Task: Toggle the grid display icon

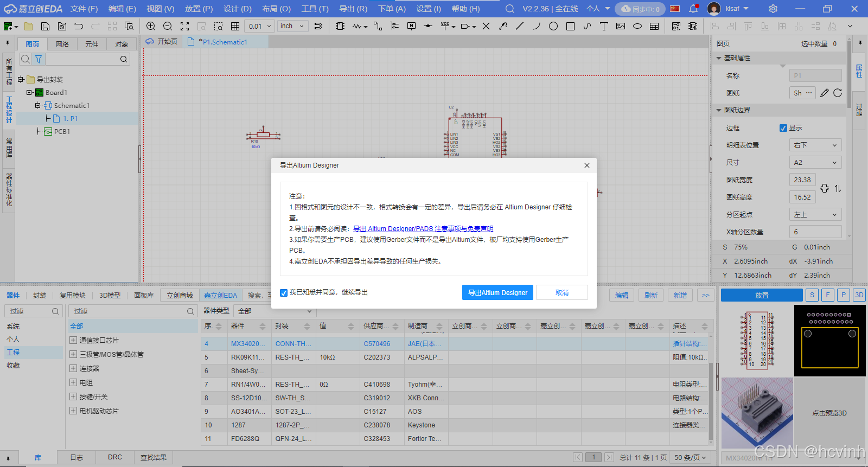Action: [x=235, y=26]
